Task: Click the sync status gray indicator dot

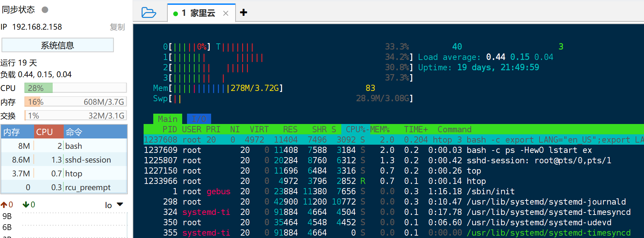Action: (45, 10)
